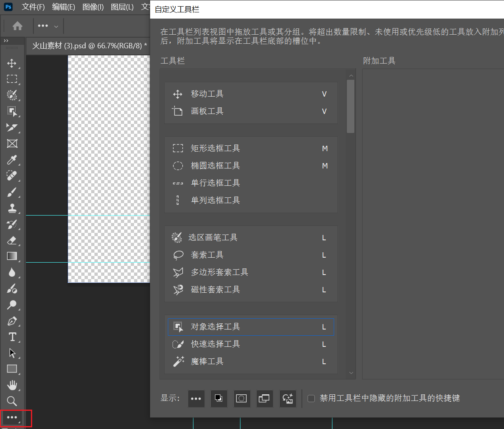Select the Move tool in the toolbar

tap(12, 63)
